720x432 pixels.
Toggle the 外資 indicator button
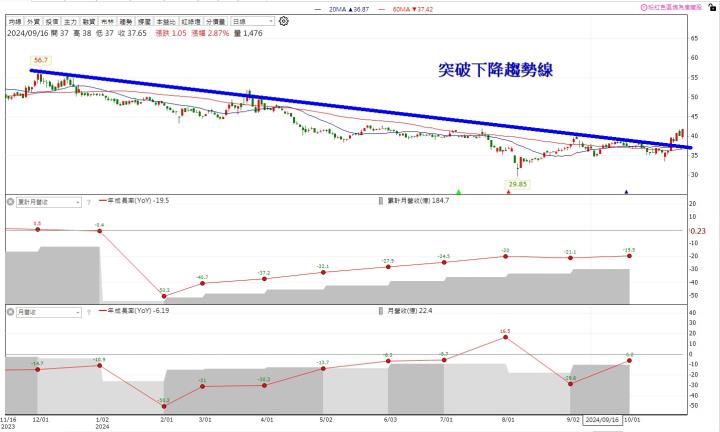tap(33, 22)
